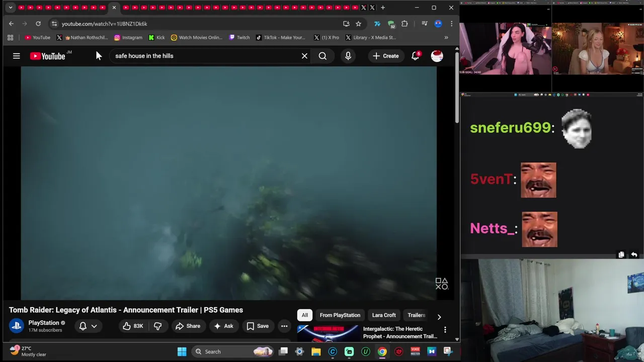This screenshot has height=362, width=644.
Task: Select Lara Croft filter chip
Action: coord(384,315)
